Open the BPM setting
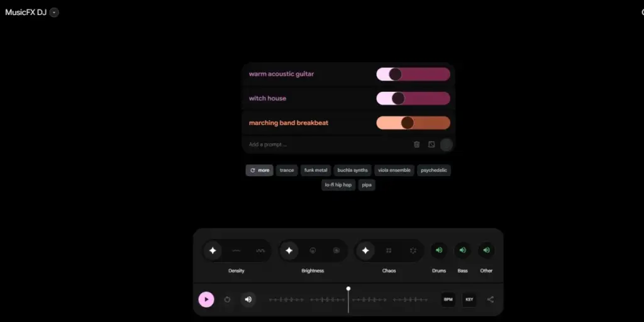Viewport: 644px width, 322px height. tap(448, 299)
